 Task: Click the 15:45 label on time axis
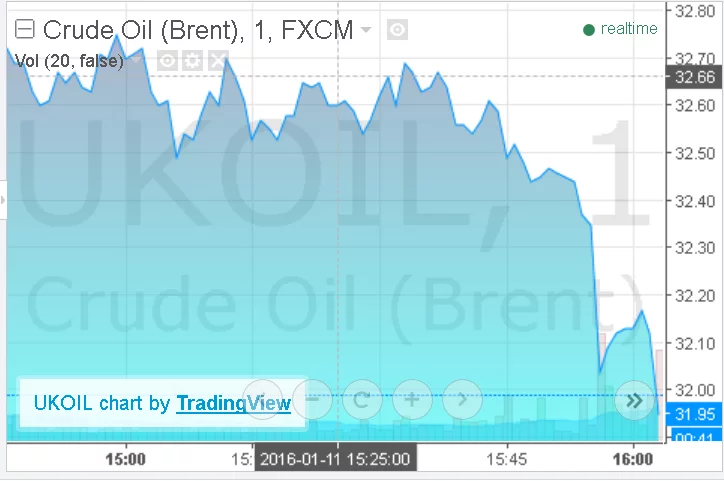[506, 460]
